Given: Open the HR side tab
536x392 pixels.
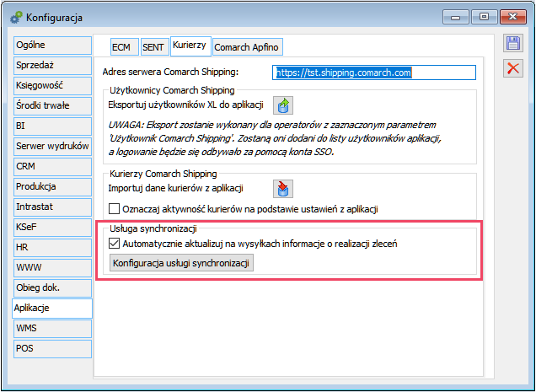Looking at the screenshot, I should (x=52, y=247).
